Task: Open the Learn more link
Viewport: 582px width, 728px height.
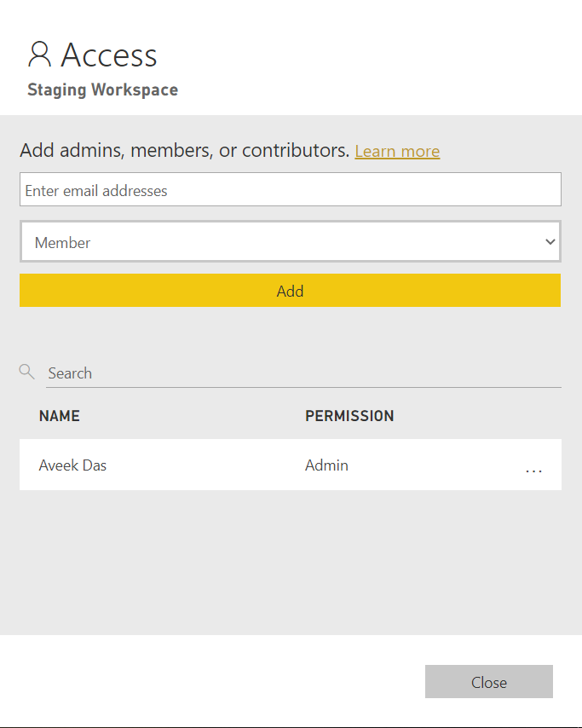Action: (397, 152)
